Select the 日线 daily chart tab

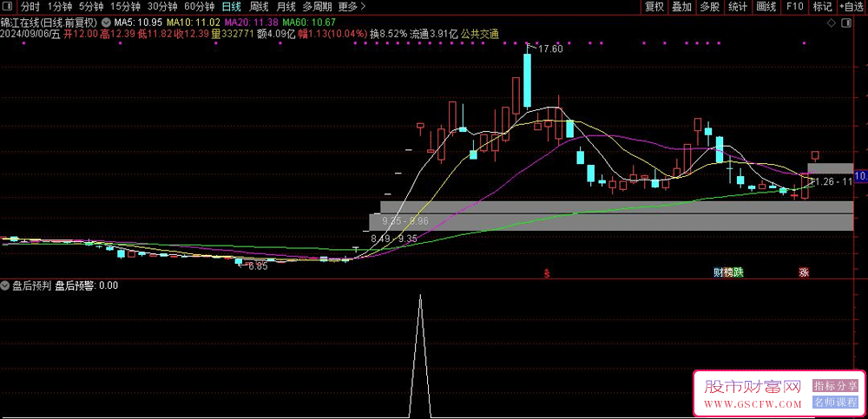click(231, 7)
